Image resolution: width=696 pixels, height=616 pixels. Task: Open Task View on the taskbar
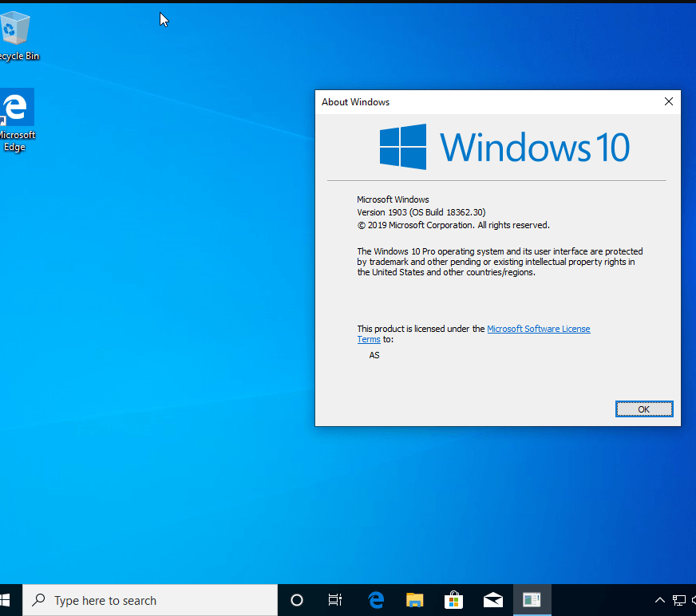pyautogui.click(x=335, y=600)
